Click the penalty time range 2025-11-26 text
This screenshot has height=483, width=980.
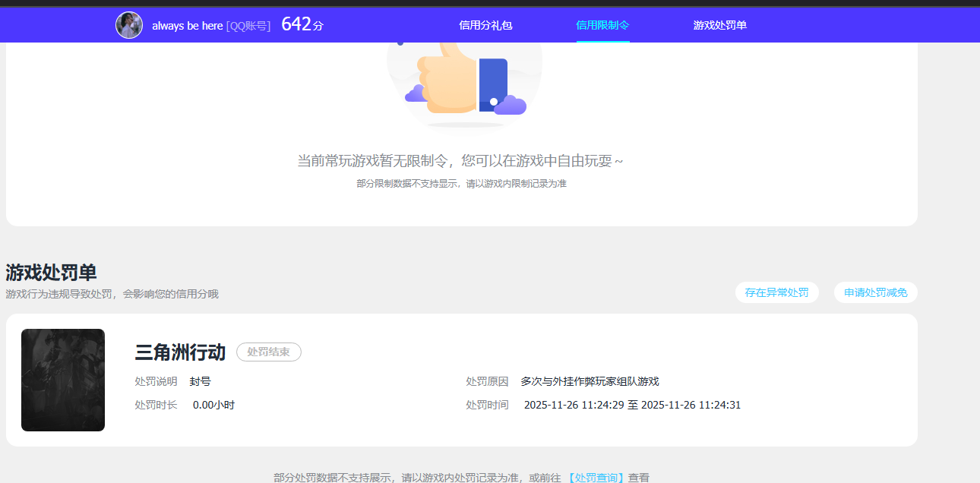(632, 405)
